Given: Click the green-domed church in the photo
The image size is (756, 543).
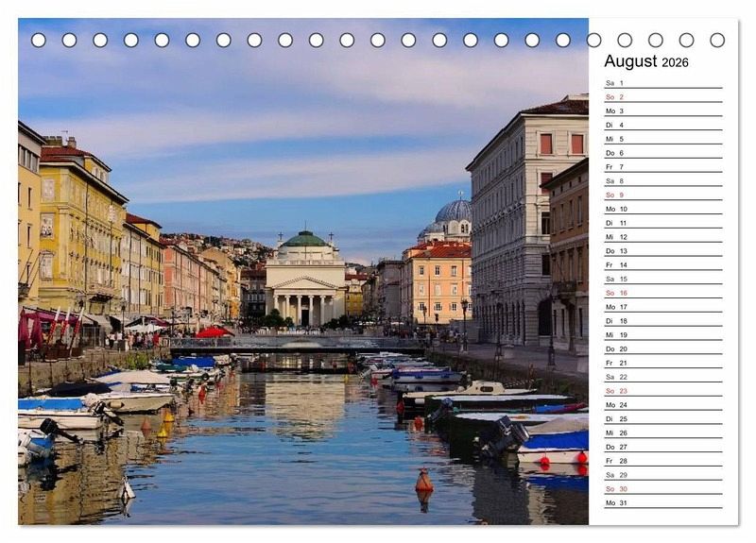Looking at the screenshot, I should 305,279.
